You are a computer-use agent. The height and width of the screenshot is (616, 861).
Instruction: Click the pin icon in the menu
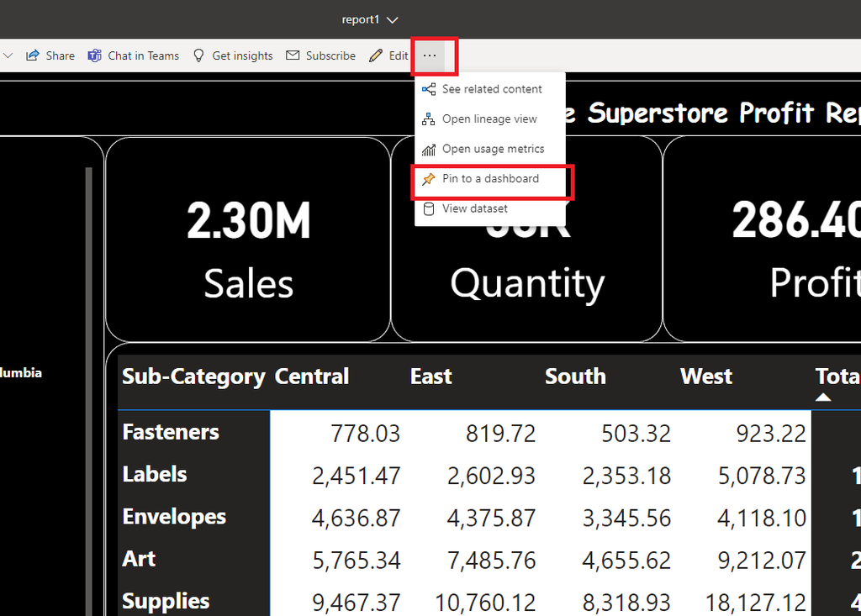[x=429, y=179]
